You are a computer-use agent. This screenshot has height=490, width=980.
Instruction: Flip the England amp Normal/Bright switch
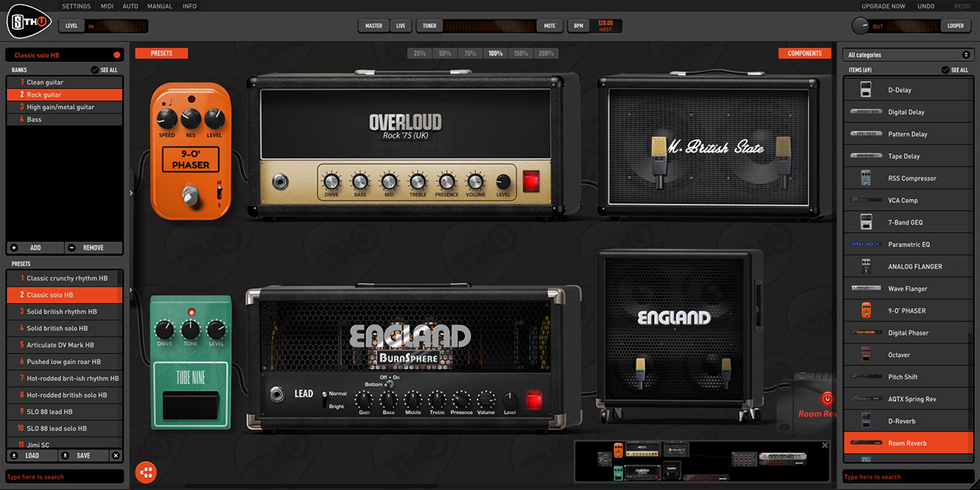[x=324, y=400]
